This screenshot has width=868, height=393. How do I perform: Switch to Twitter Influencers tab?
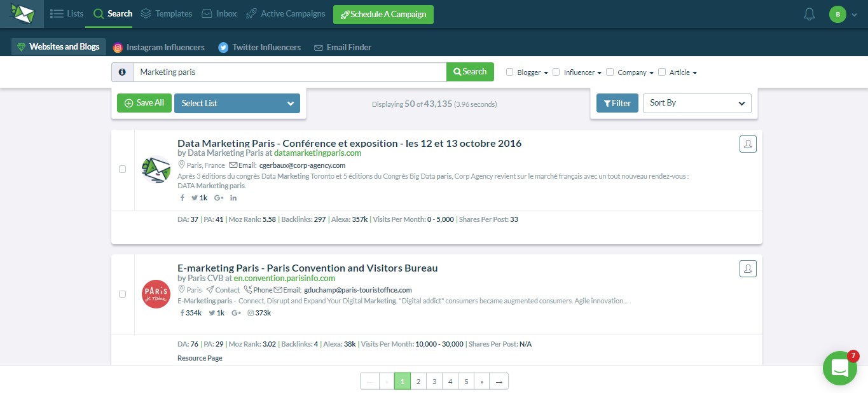click(259, 47)
